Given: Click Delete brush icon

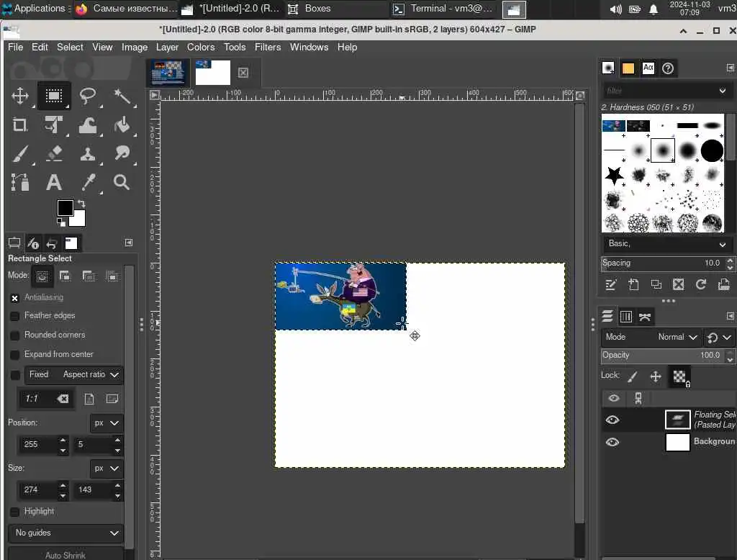Looking at the screenshot, I should [x=678, y=284].
